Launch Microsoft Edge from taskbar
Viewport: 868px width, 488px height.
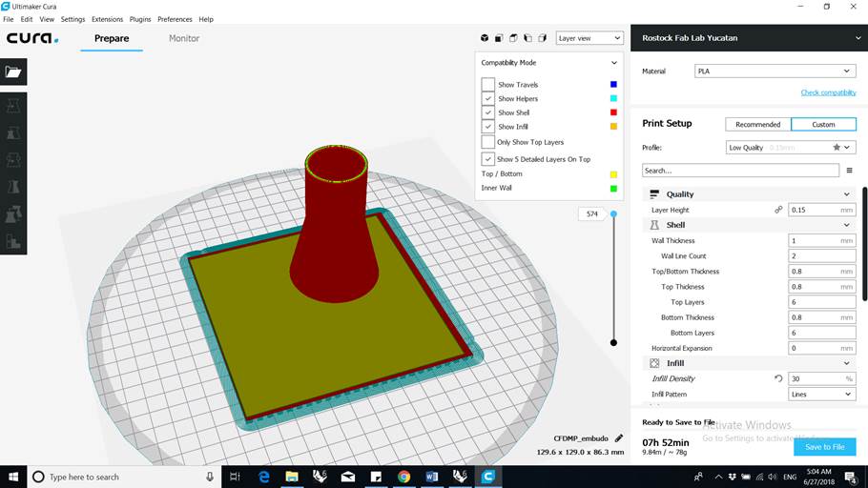pyautogui.click(x=264, y=477)
